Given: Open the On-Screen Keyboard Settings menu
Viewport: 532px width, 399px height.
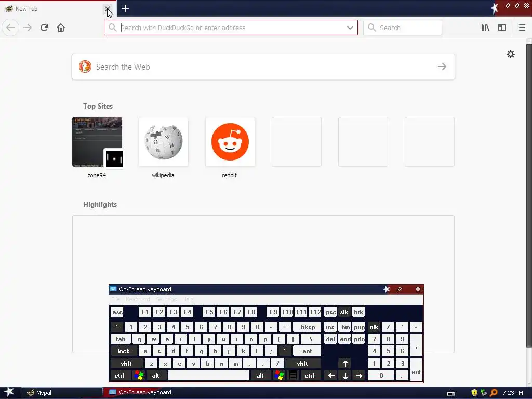Looking at the screenshot, I should 166,299.
